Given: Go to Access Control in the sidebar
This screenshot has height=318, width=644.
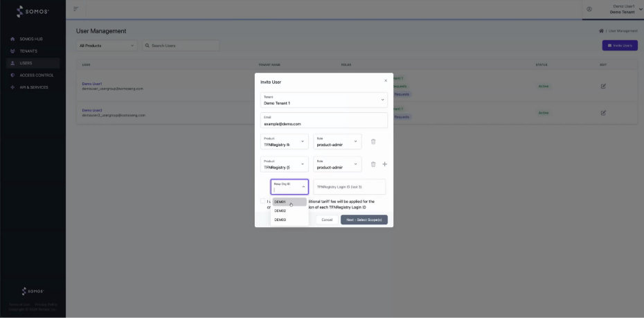Looking at the screenshot, I should [x=37, y=76].
